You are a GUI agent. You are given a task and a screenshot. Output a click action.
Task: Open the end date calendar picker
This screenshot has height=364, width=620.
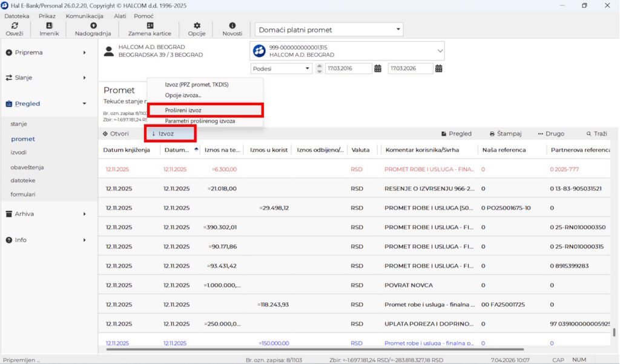click(439, 68)
